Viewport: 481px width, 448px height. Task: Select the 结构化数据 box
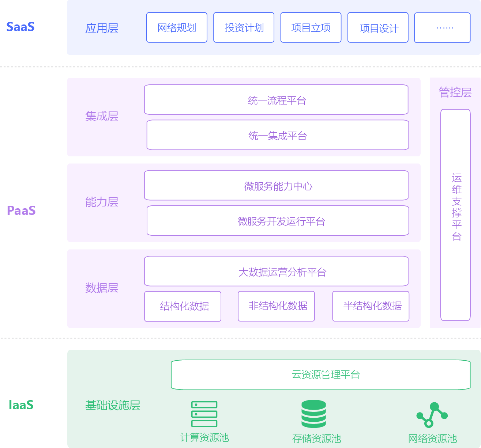tap(183, 306)
